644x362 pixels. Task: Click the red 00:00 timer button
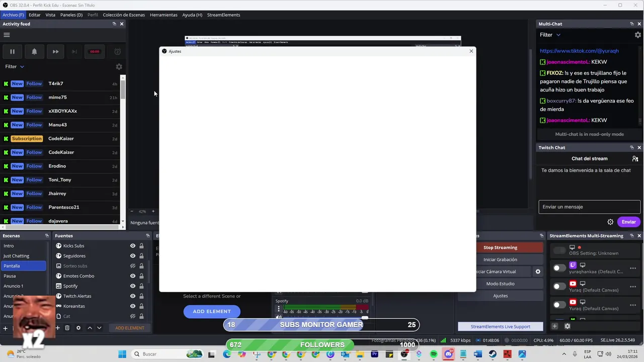[x=95, y=51]
